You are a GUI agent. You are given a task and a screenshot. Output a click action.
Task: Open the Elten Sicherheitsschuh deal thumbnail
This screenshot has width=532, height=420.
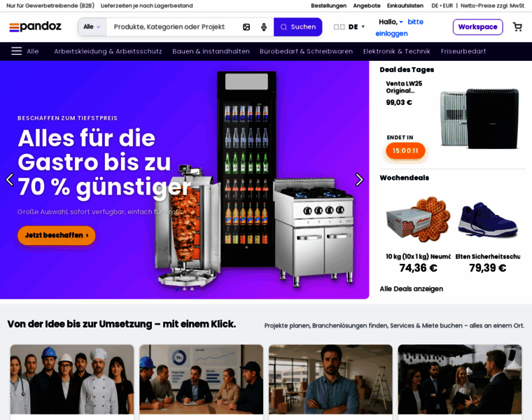[x=488, y=220]
